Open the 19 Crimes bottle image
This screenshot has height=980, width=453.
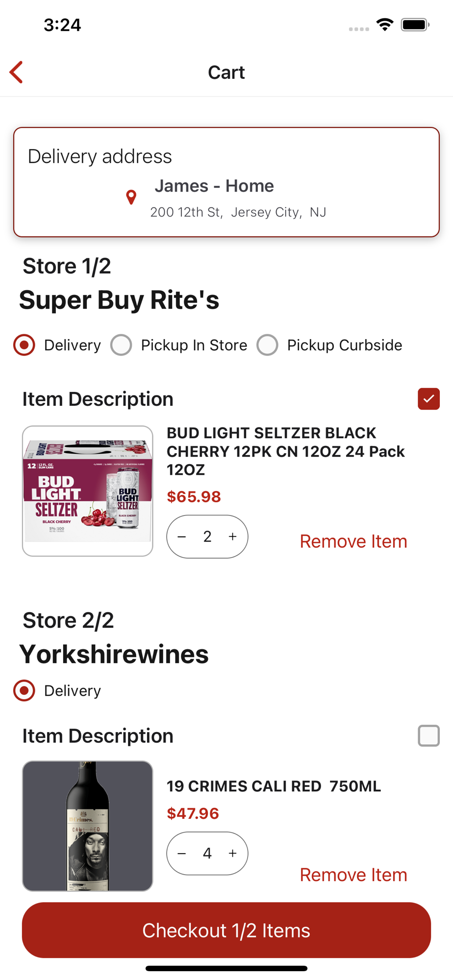click(x=88, y=826)
